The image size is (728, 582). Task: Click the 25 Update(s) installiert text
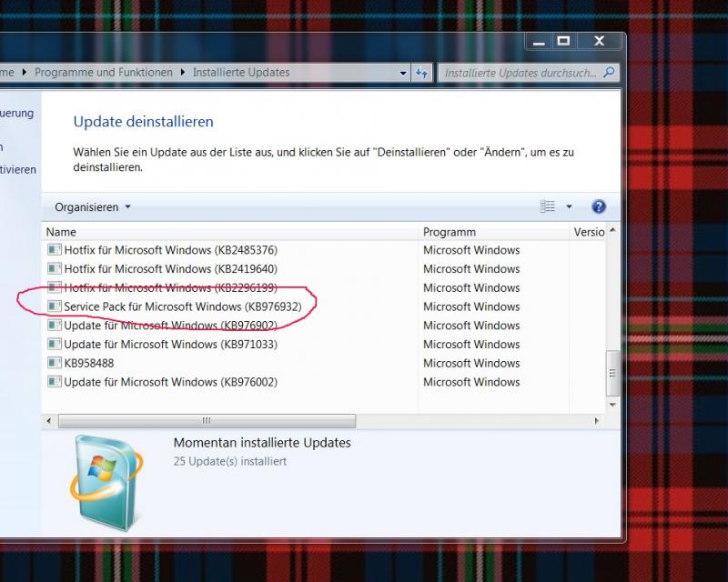(x=230, y=461)
